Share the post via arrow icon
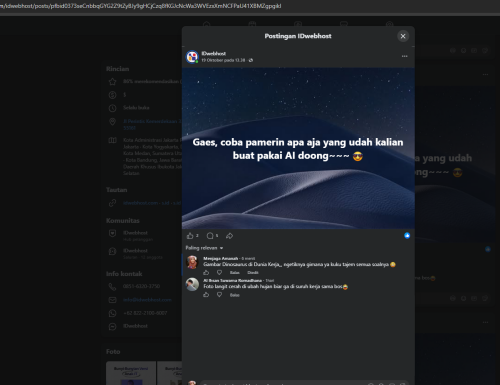Image resolution: width=500 pixels, height=385 pixels. pyautogui.click(x=229, y=236)
